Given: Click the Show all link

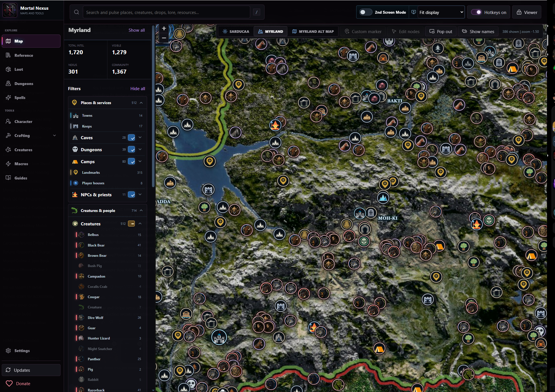Looking at the screenshot, I should tap(137, 30).
